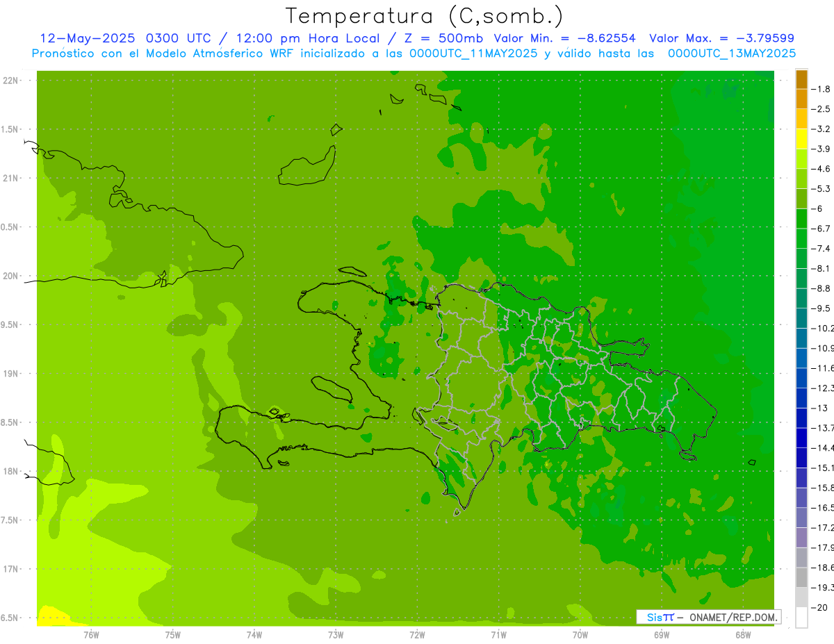Click the '69W' longitude axis label
Screen dimensions: 834x644
click(x=662, y=635)
